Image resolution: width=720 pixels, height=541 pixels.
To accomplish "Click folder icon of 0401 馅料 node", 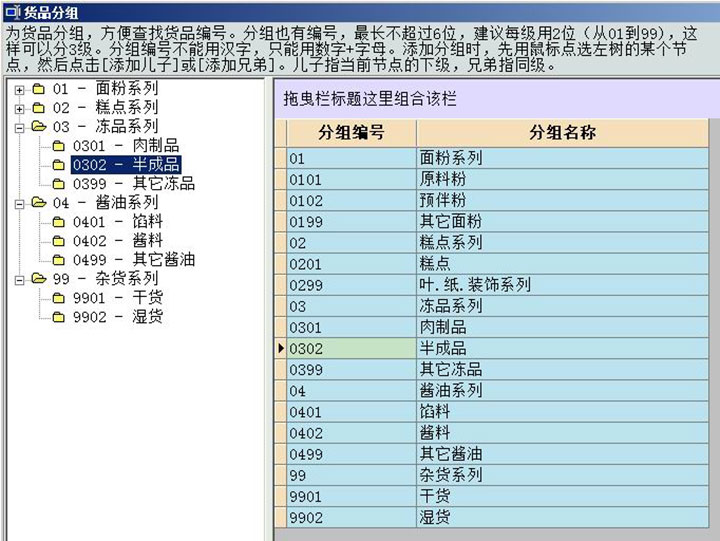I will click(58, 222).
